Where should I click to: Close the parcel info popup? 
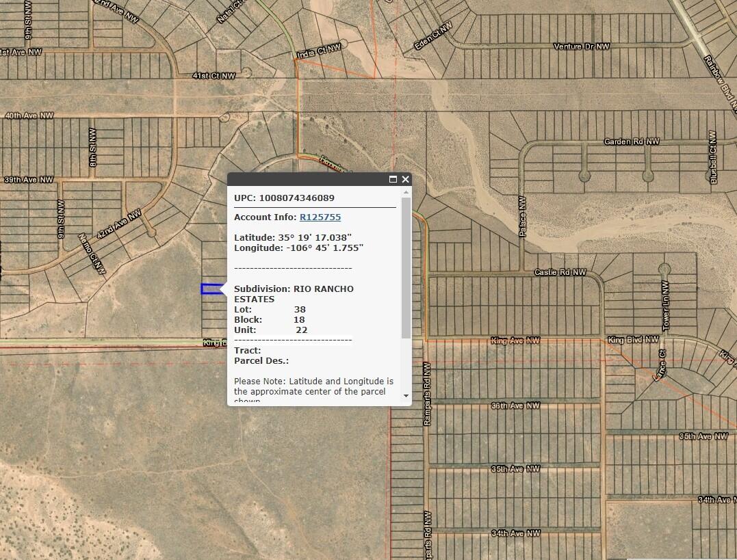click(x=405, y=179)
